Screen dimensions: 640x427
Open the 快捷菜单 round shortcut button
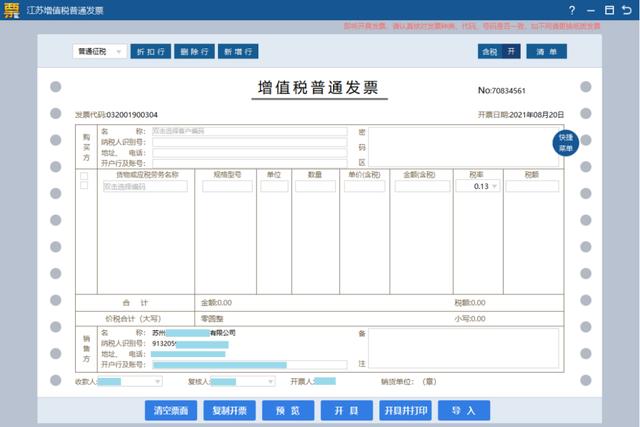point(566,141)
